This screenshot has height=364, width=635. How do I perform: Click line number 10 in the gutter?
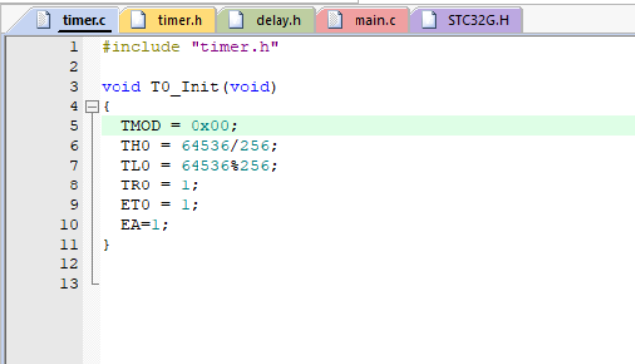[69, 225]
